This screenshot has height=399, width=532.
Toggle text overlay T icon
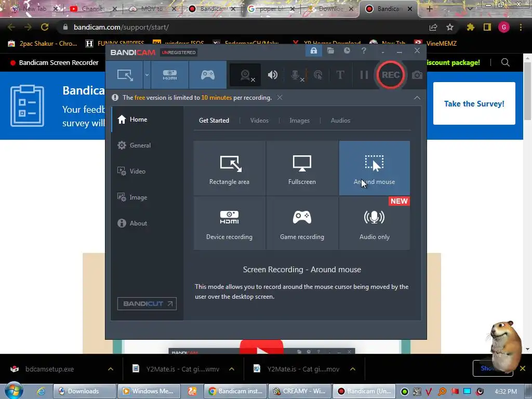(x=340, y=75)
